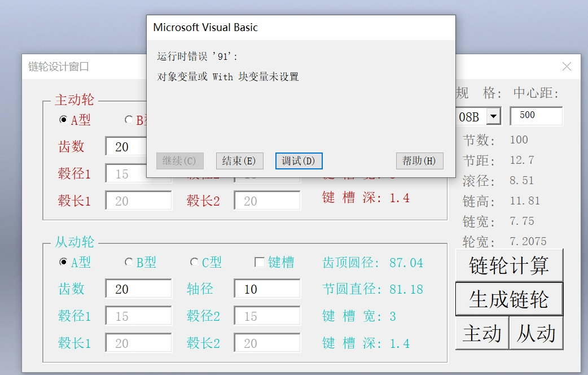Click the 调试(D) debug button
The image size is (588, 375).
[299, 161]
